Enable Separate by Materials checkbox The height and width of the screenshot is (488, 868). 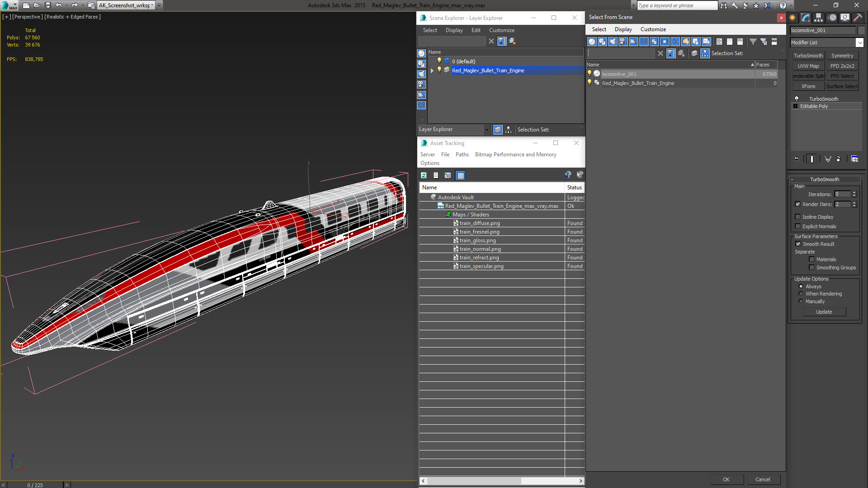click(812, 259)
